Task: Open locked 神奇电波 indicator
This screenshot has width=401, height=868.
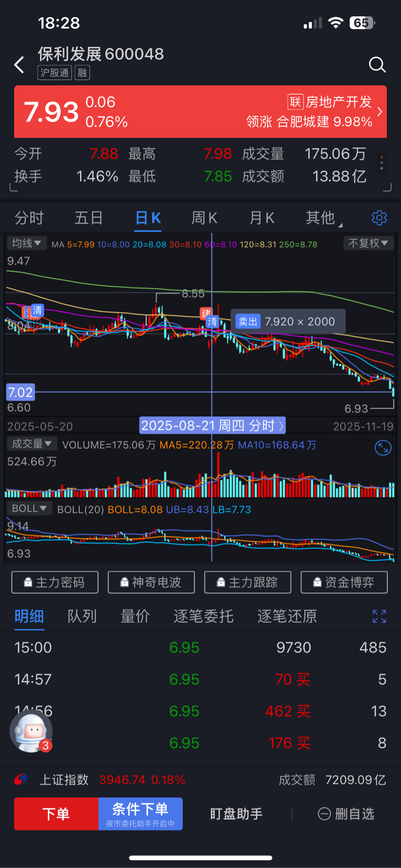Action: click(151, 582)
